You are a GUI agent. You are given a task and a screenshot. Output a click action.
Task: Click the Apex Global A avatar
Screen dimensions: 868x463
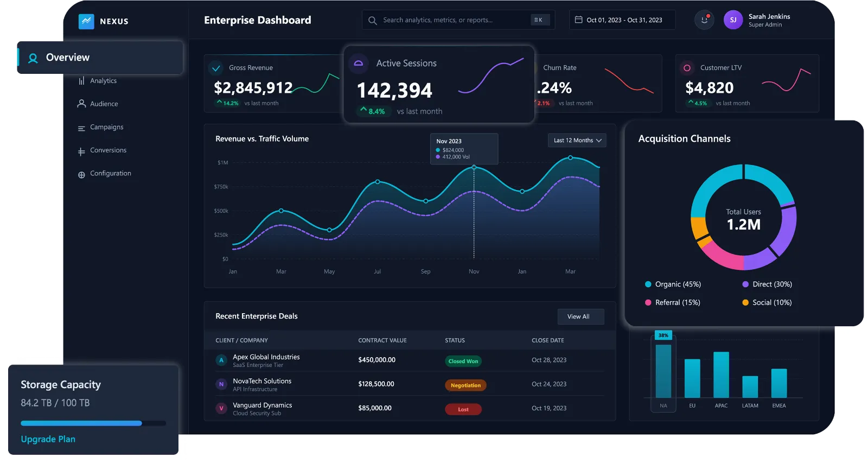(x=221, y=360)
